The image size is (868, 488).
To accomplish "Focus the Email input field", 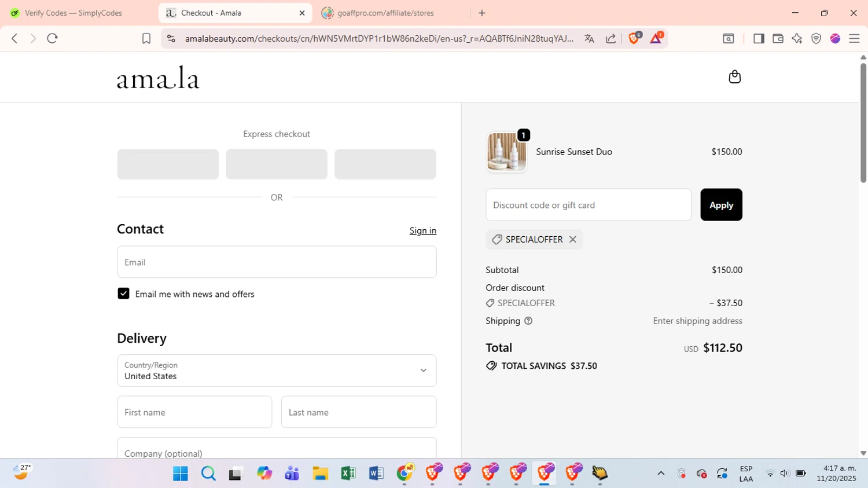I will [x=277, y=262].
